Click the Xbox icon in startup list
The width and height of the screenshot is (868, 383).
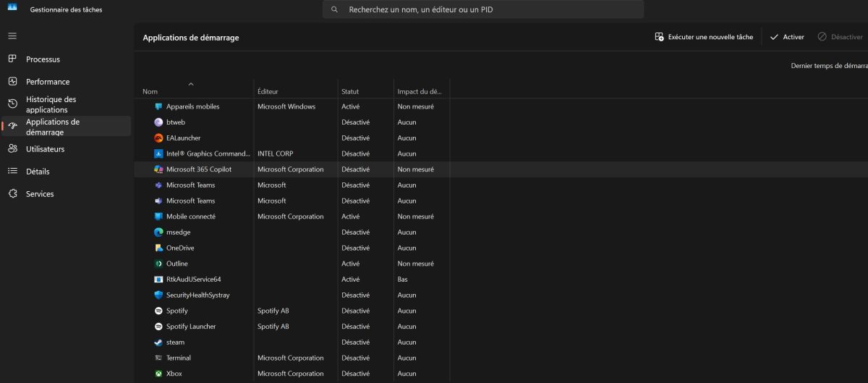point(158,374)
